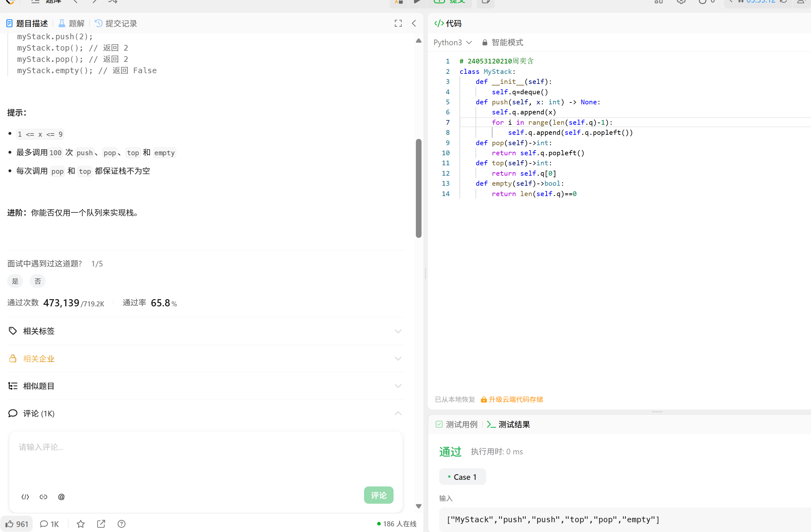Click the star favorite icon
This screenshot has width=811, height=532.
[x=80, y=524]
